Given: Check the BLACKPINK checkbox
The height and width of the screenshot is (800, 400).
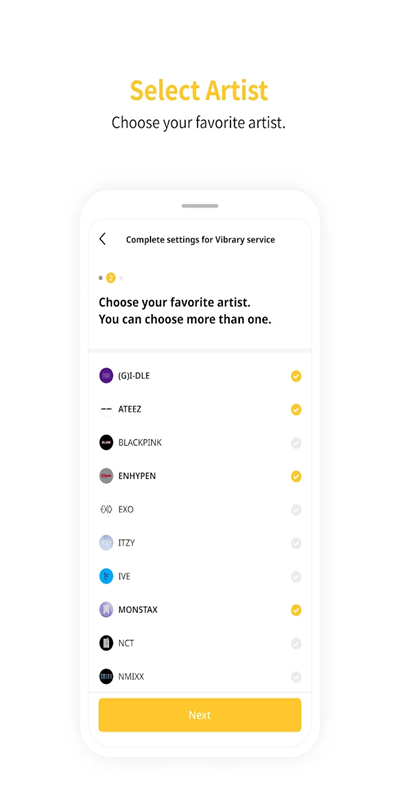Looking at the screenshot, I should [296, 443].
